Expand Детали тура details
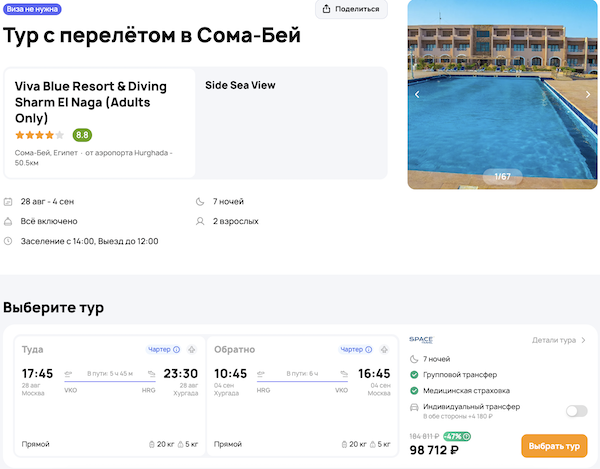The image size is (600, 469). pyautogui.click(x=559, y=340)
